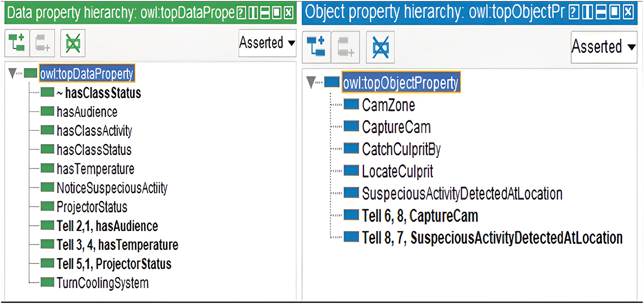The image size is (644, 304).
Task: Select TurnCoolingSystem data property
Action: pyautogui.click(x=102, y=283)
